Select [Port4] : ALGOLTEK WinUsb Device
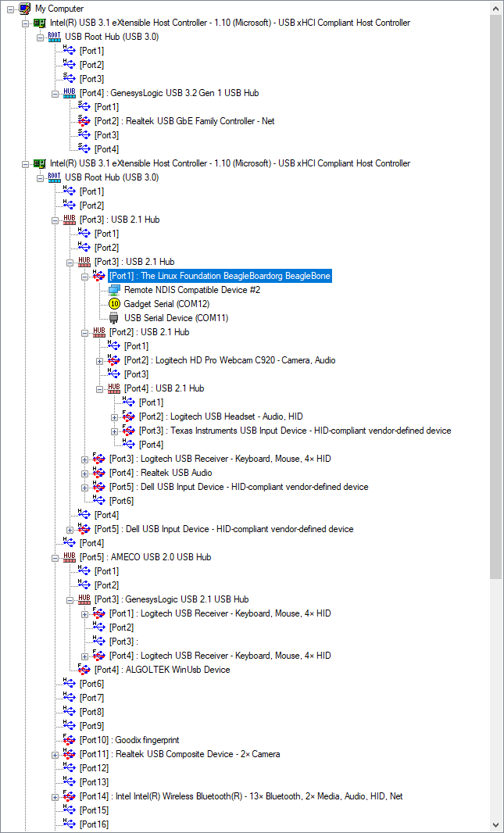The image size is (504, 833). [162, 670]
